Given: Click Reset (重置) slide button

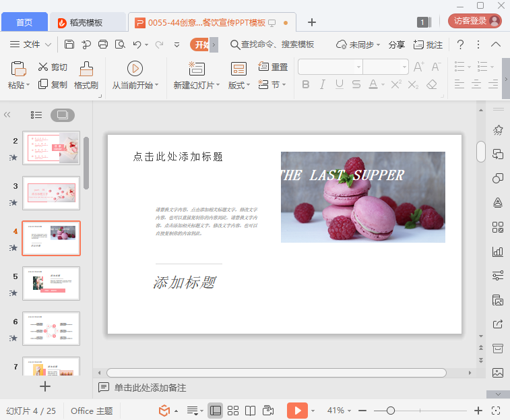Looking at the screenshot, I should 273,67.
